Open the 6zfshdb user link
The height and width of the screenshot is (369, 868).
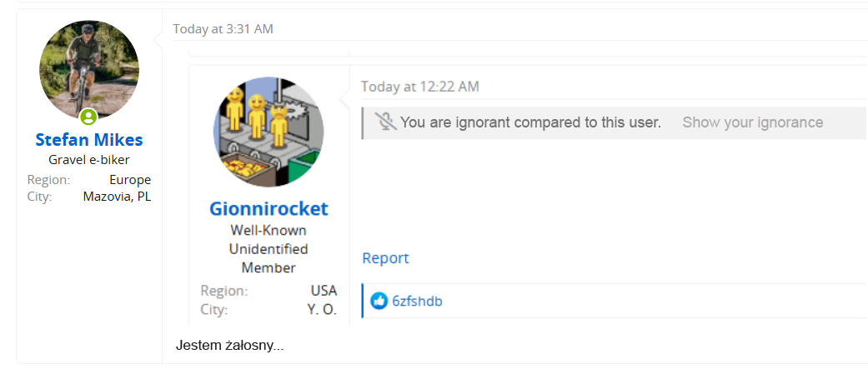click(x=417, y=302)
